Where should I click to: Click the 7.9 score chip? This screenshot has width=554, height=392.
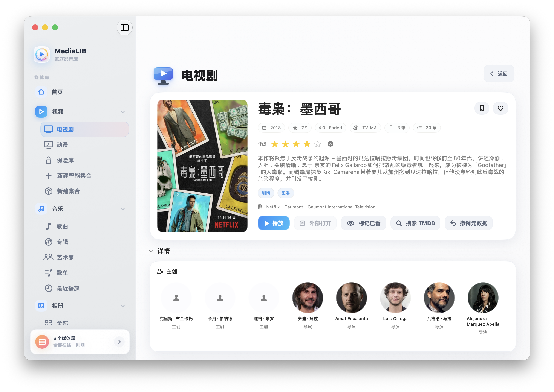(300, 128)
